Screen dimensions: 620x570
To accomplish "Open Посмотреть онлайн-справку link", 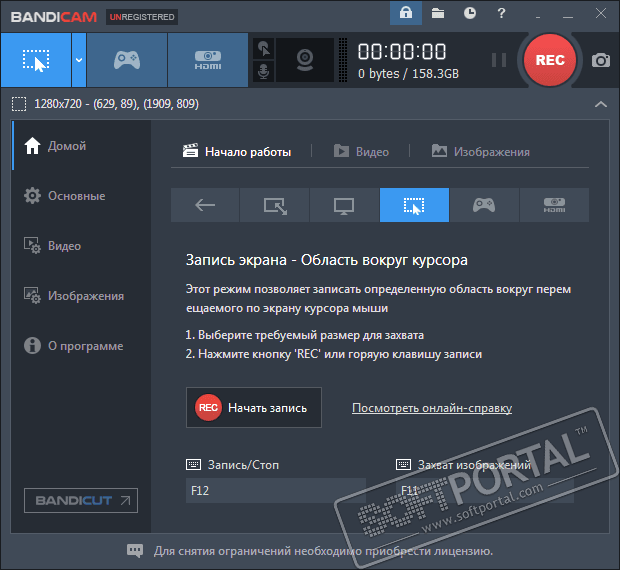I will tap(432, 408).
